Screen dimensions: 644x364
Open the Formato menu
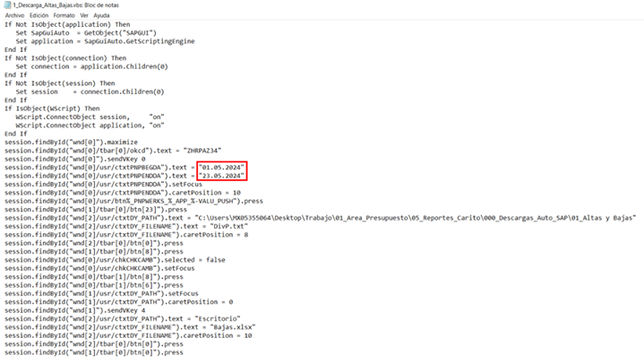click(x=64, y=16)
